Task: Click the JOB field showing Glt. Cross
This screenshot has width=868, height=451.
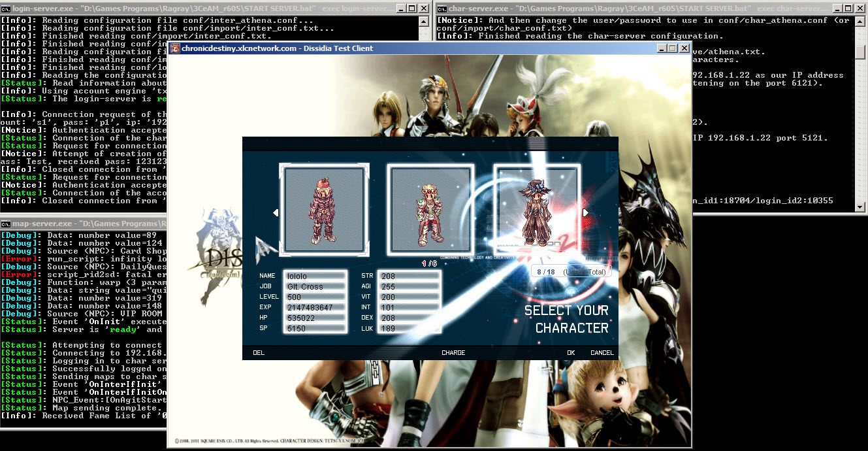Action: coord(315,286)
